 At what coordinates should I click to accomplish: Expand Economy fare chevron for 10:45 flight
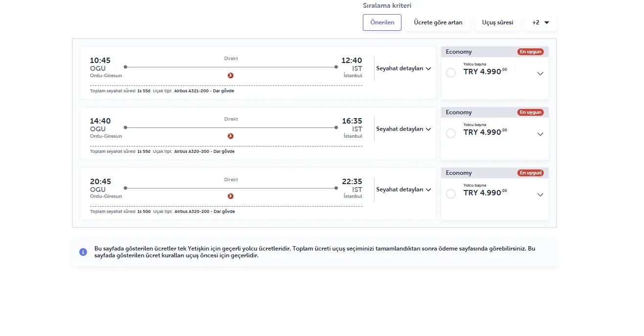(x=540, y=74)
